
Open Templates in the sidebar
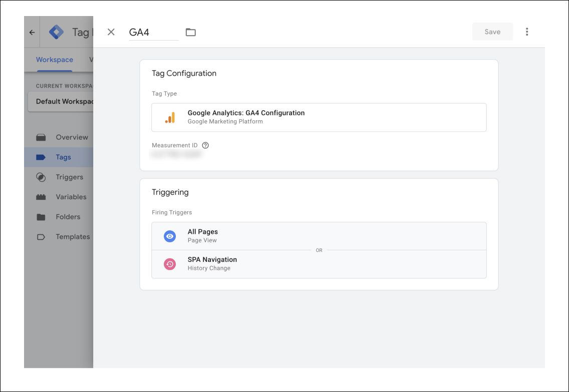tap(59, 237)
